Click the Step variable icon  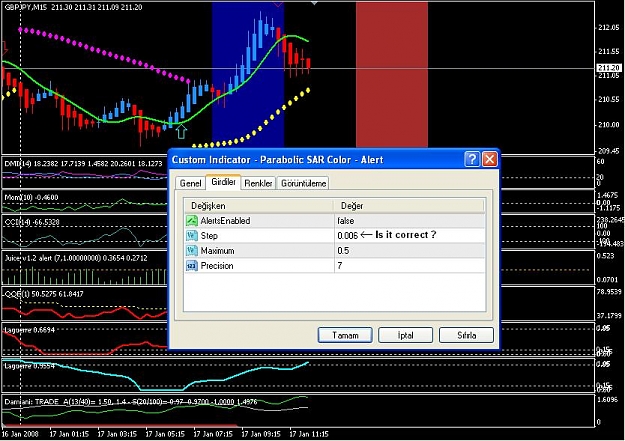tap(192, 235)
